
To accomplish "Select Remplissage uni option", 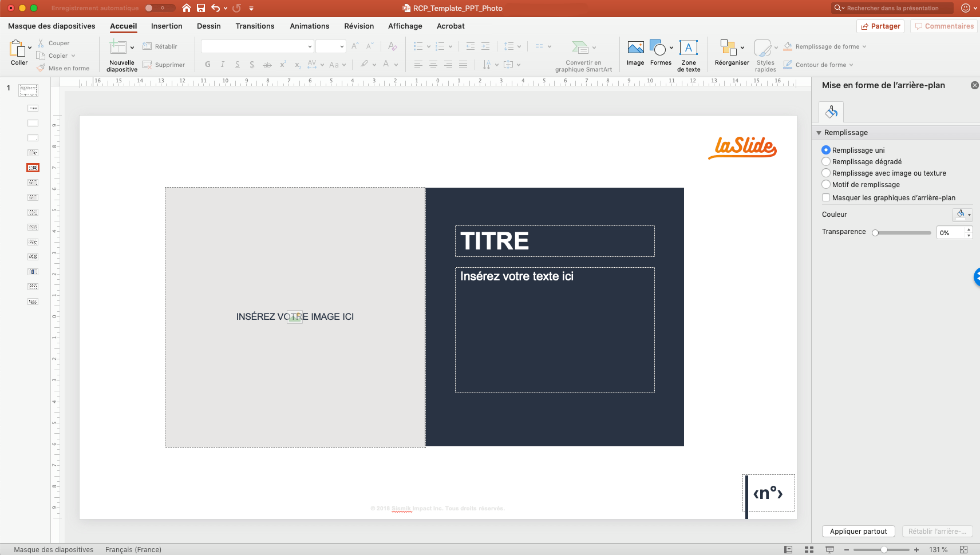I will point(826,150).
